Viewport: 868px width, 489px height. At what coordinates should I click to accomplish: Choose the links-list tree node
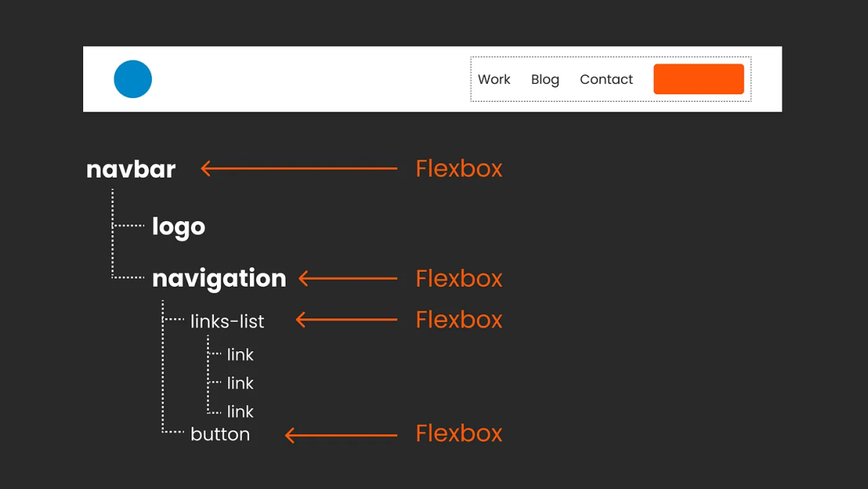pyautogui.click(x=227, y=321)
